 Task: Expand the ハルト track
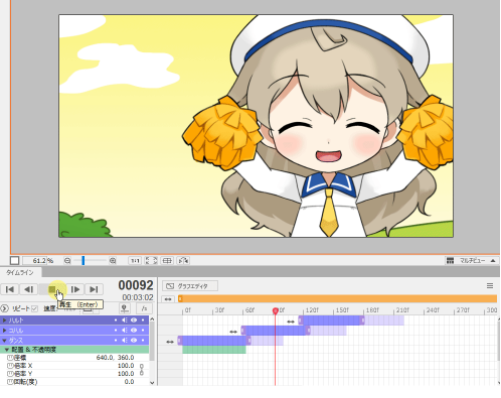pyautogui.click(x=4, y=320)
